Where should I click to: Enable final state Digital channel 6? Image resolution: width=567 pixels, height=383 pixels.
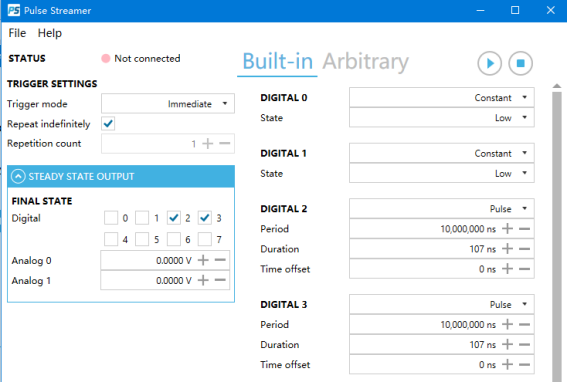[174, 239]
